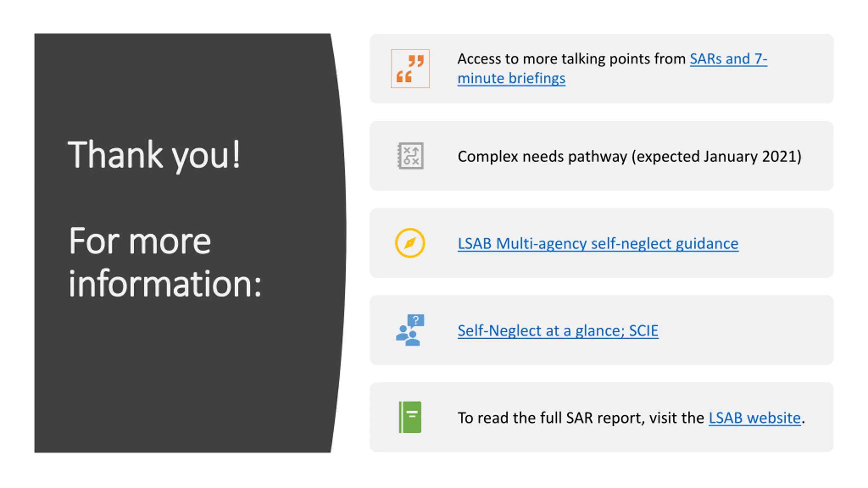Click the Complex needs pathway text
The image size is (868, 488).
point(542,157)
